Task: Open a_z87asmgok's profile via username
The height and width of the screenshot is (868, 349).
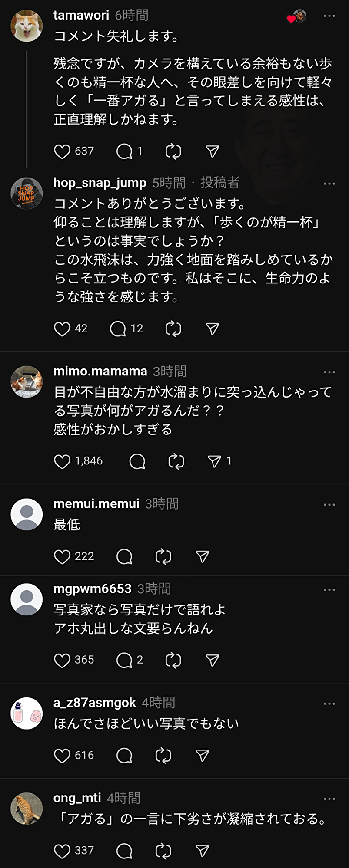Action: click(94, 703)
